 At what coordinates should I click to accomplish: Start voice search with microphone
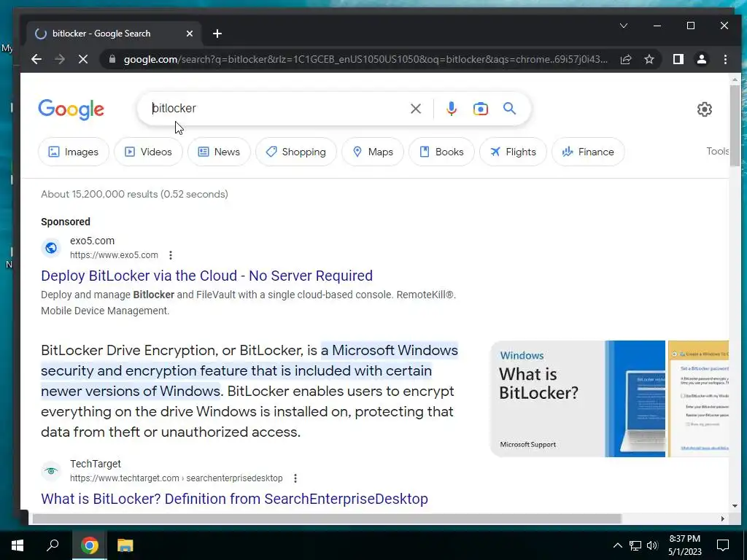[451, 109]
